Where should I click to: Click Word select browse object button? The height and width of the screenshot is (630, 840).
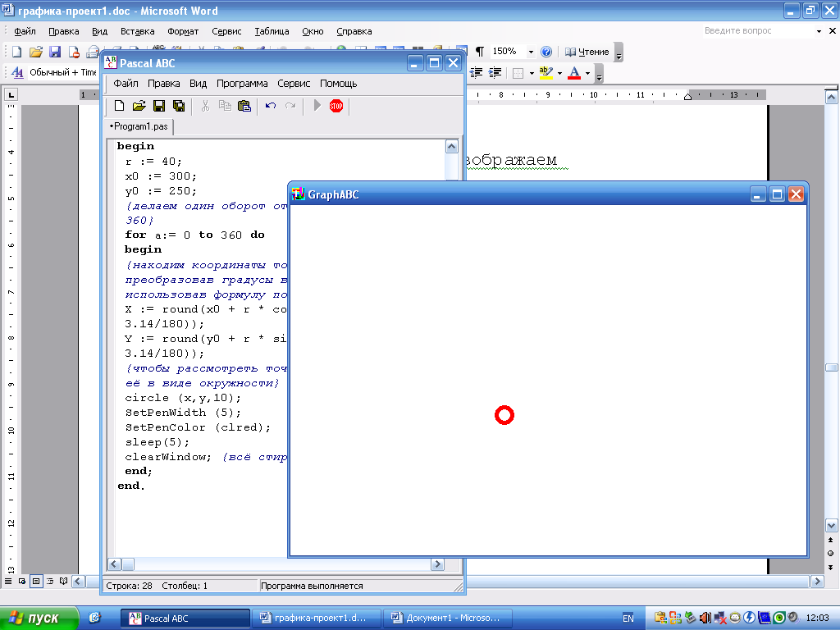[x=831, y=554]
